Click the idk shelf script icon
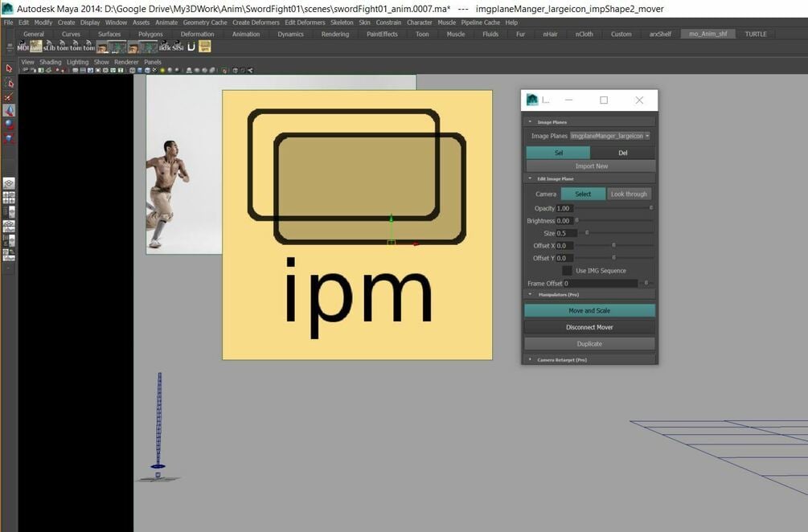The height and width of the screenshot is (532, 808). [165, 47]
